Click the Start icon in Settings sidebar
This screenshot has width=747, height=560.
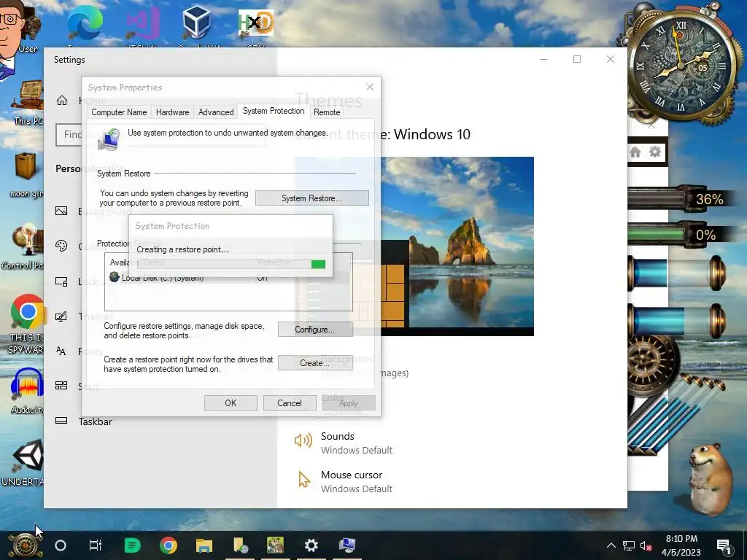tap(61, 385)
